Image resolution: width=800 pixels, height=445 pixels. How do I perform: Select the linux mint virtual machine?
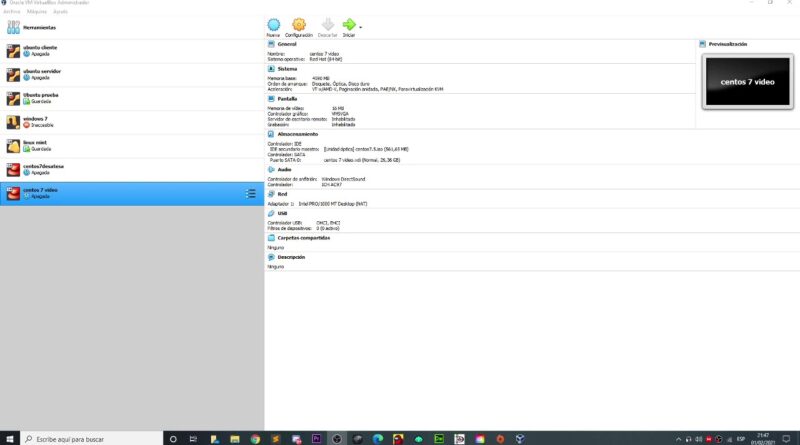tap(132, 145)
